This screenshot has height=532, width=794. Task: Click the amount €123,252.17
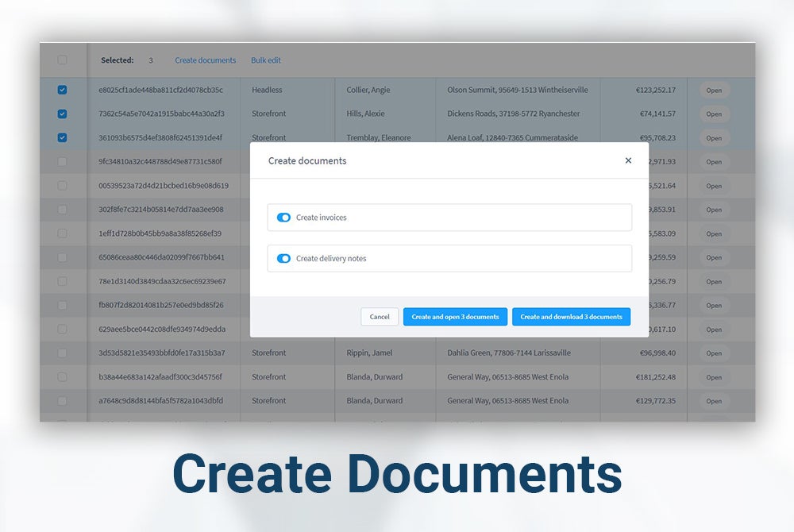pyautogui.click(x=656, y=90)
